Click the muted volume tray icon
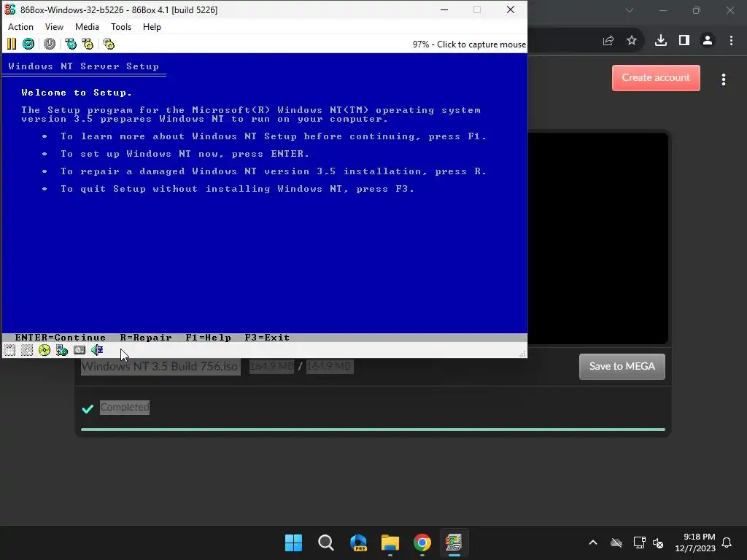Screen dimensions: 747x560 [x=658, y=542]
